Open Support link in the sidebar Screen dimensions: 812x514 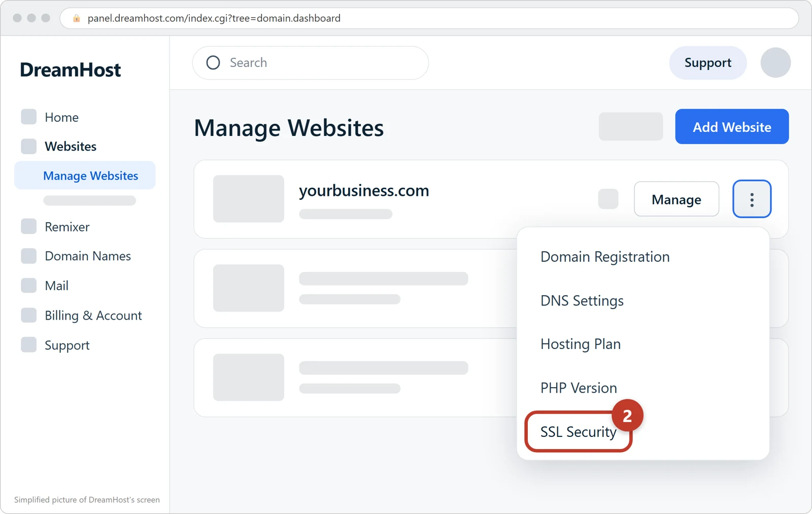point(67,346)
